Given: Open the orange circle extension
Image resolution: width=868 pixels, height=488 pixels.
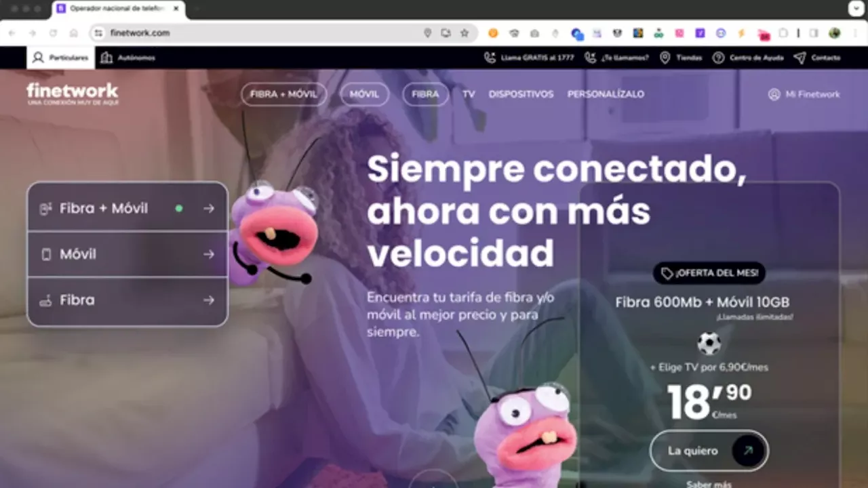Looking at the screenshot, I should (x=493, y=33).
